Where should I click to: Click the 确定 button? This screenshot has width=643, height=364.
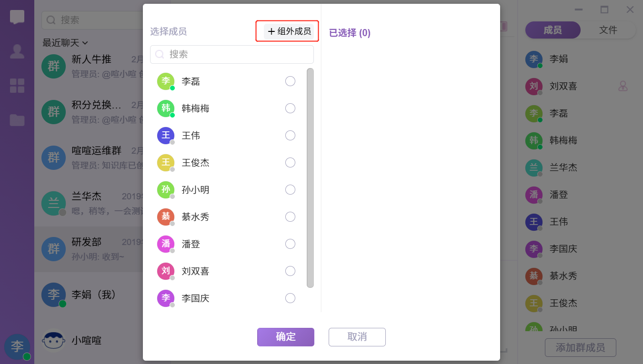pos(286,337)
